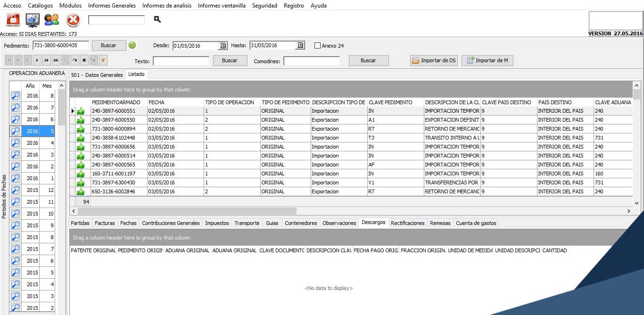Click the Importar de DS button
The height and width of the screenshot is (315, 644).
[x=434, y=60]
